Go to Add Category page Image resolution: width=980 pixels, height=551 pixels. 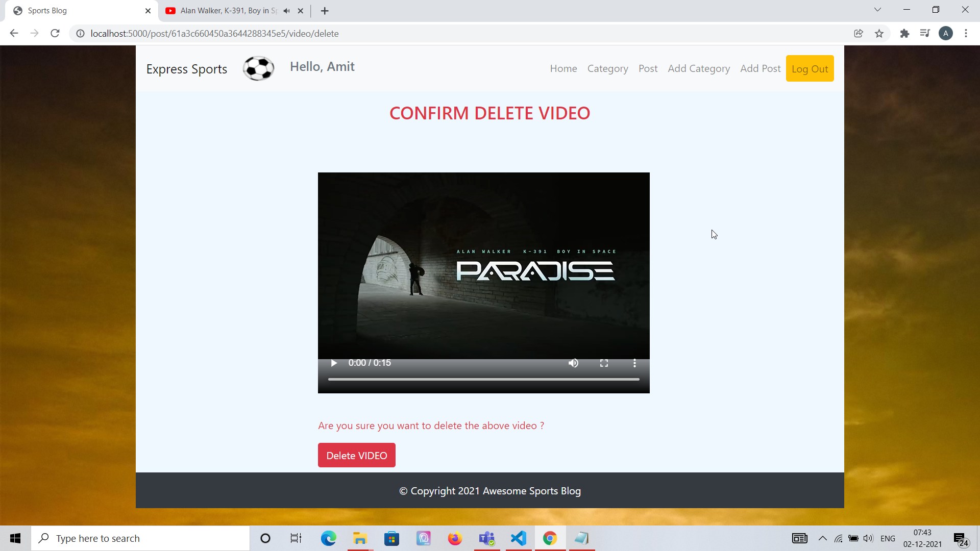tap(699, 69)
